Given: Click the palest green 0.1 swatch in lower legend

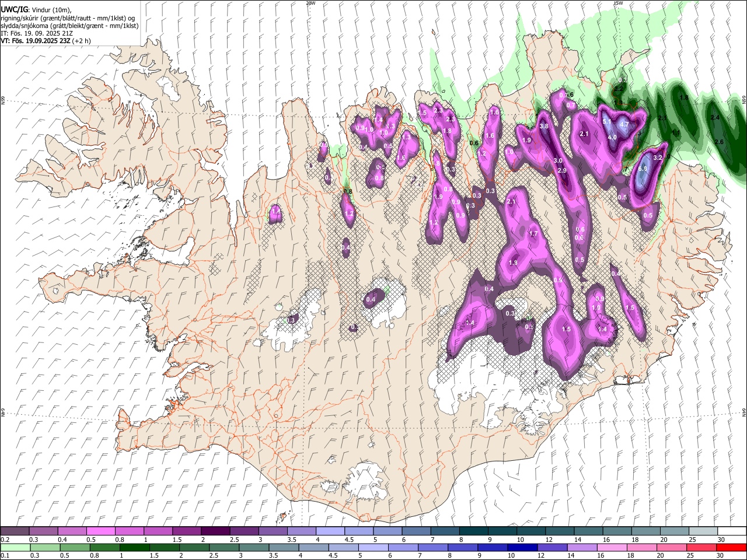Looking at the screenshot, I should click(x=15, y=548).
